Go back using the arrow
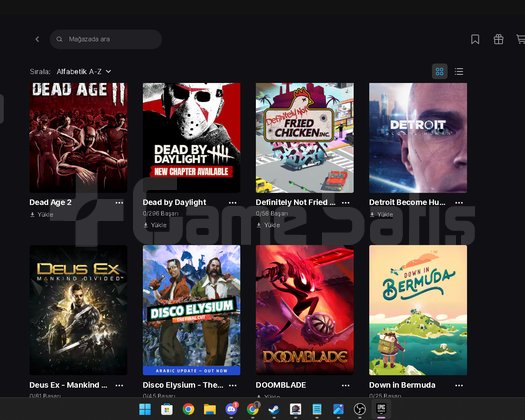The image size is (525, 420). point(37,39)
